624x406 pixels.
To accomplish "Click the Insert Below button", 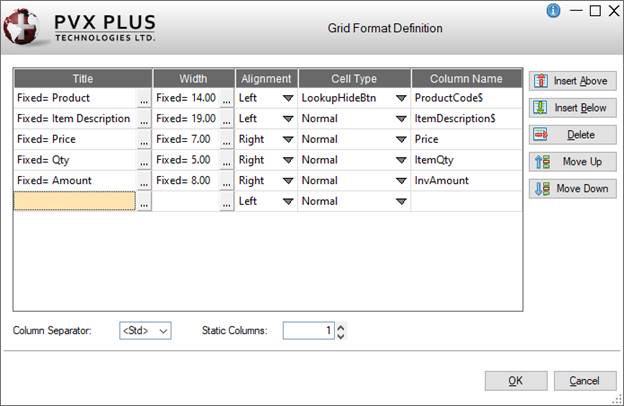I will click(573, 108).
